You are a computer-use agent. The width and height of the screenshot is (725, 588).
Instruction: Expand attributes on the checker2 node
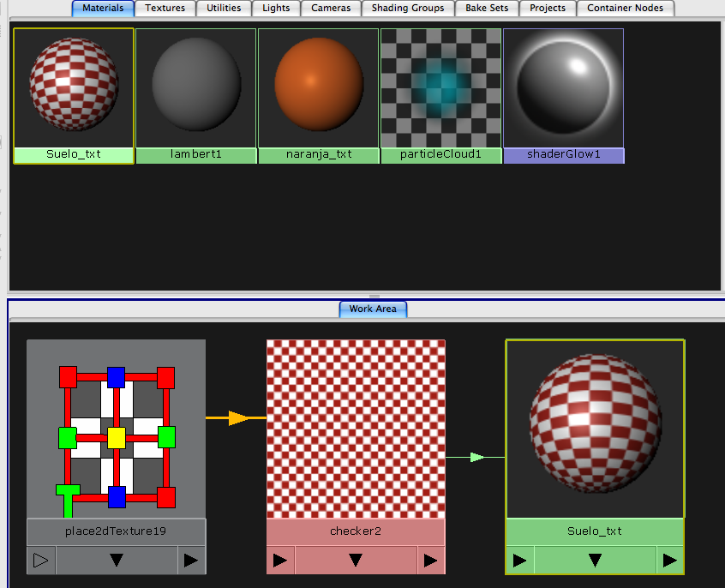(355, 560)
